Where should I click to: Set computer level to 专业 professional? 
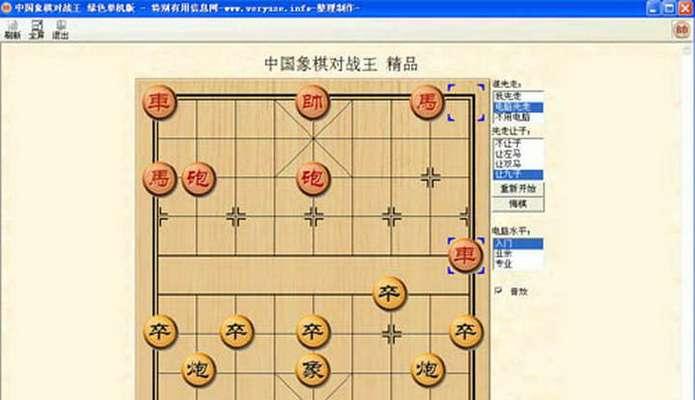click(518, 264)
